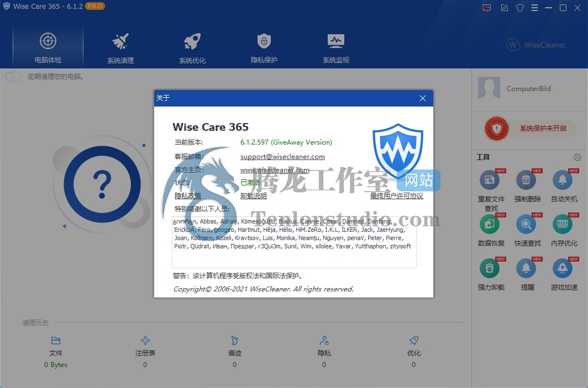Click the 文件 history folder icon

(56, 341)
